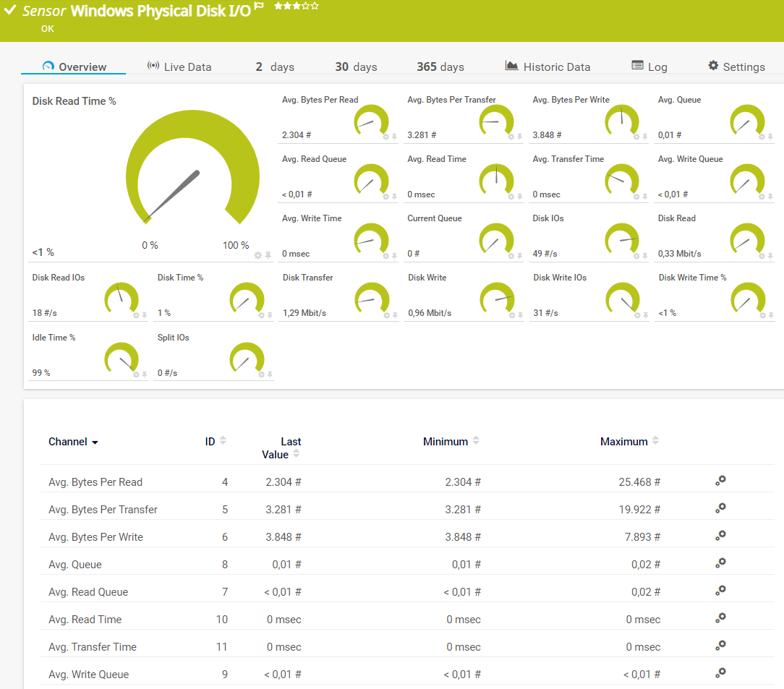Viewport: 784px width, 689px height.
Task: Open channel settings gear in Avg. Queue row
Action: click(720, 563)
